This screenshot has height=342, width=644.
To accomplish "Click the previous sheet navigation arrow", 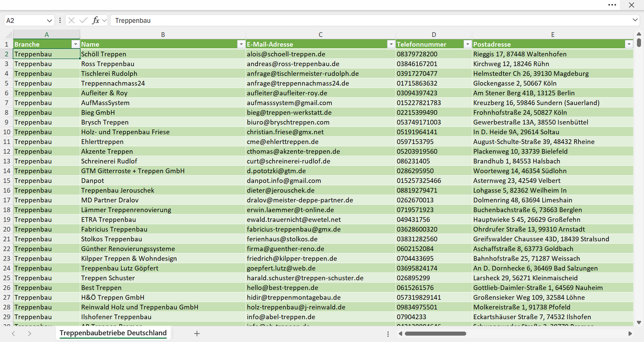I will click(x=13, y=334).
